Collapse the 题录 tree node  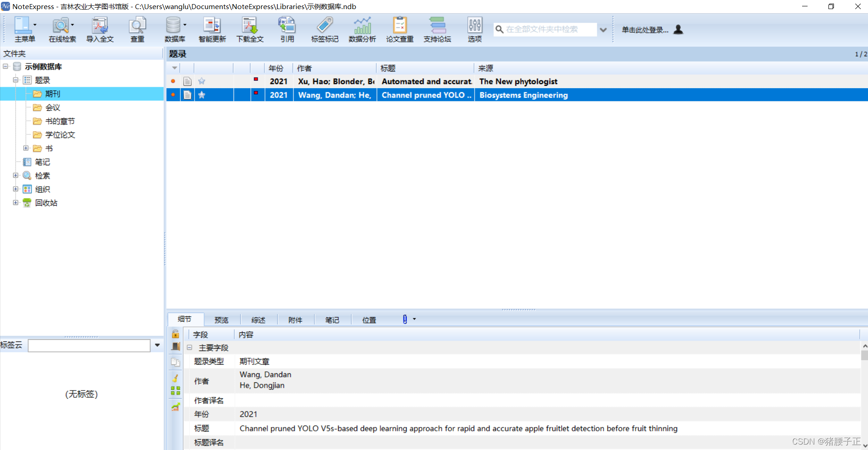tap(15, 80)
